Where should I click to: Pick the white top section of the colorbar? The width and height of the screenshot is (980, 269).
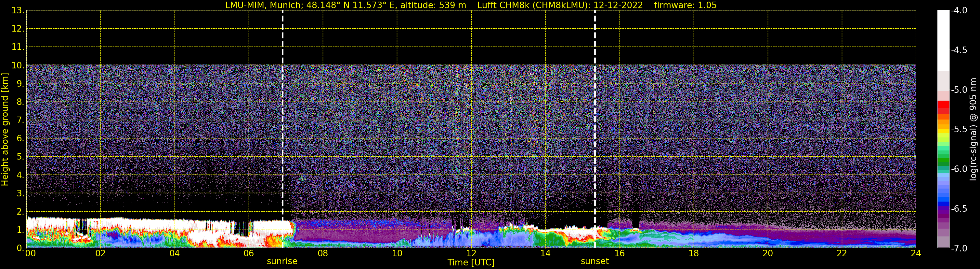coord(943,38)
